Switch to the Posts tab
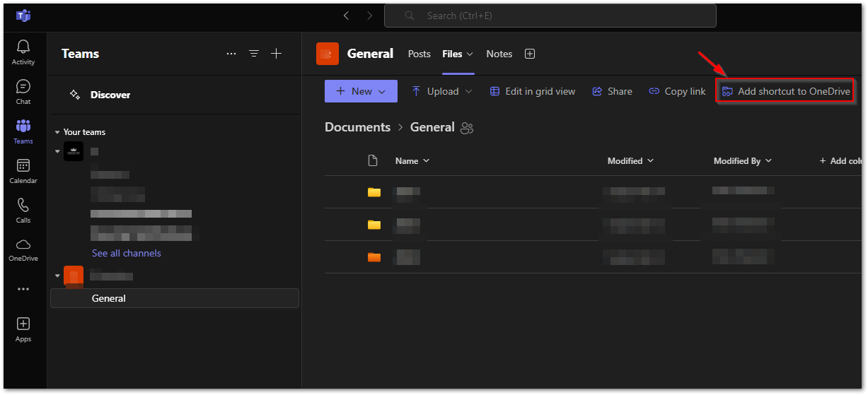The image size is (868, 395). pos(419,54)
